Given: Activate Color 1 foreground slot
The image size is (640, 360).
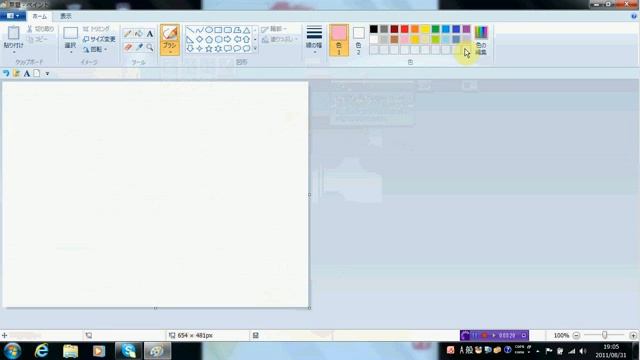Looking at the screenshot, I should [x=339, y=40].
